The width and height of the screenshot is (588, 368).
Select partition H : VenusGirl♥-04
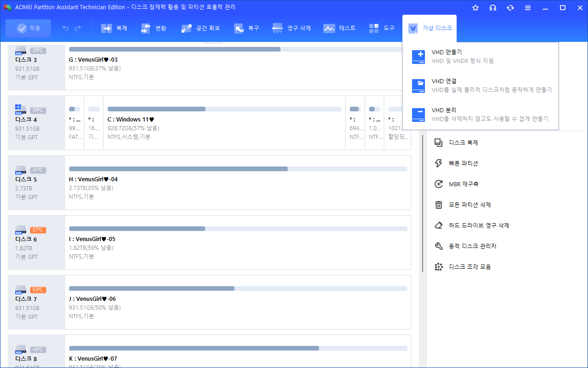238,183
